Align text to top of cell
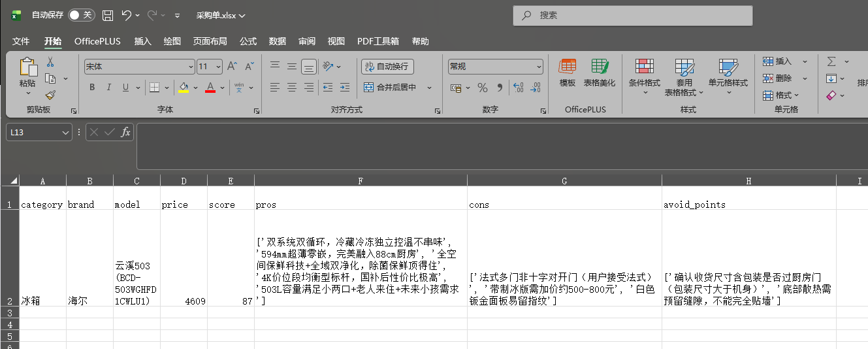868x349 pixels. click(275, 66)
